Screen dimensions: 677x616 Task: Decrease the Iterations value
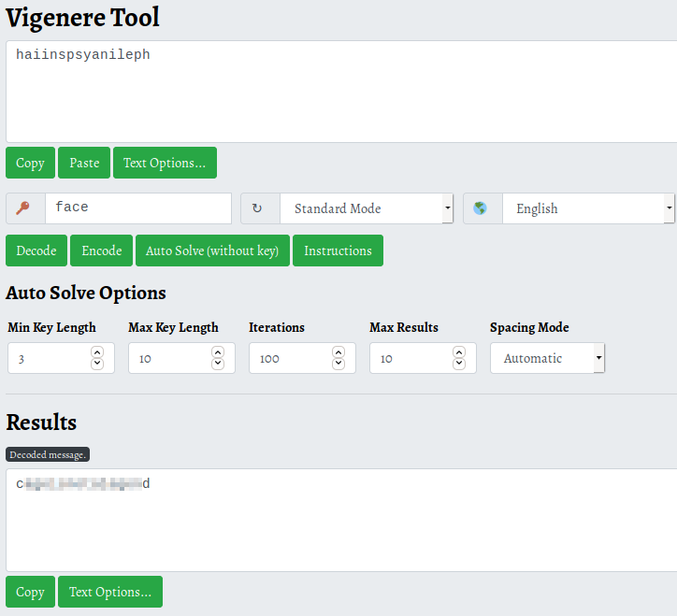(x=338, y=364)
